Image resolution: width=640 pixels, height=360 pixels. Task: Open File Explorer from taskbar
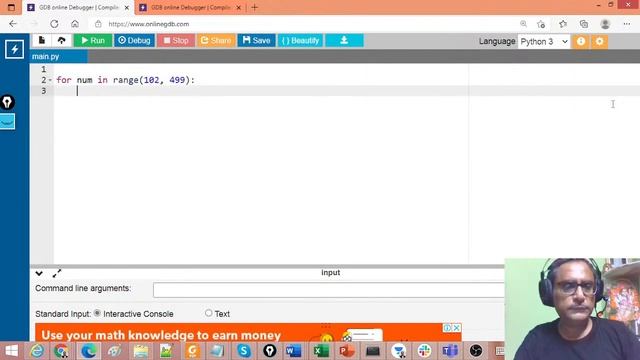point(141,351)
